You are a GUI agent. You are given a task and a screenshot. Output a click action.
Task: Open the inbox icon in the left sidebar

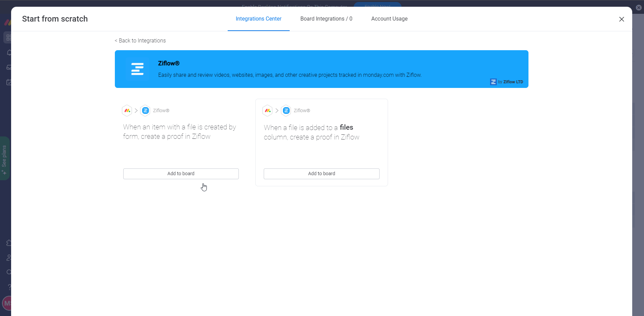coord(9,67)
